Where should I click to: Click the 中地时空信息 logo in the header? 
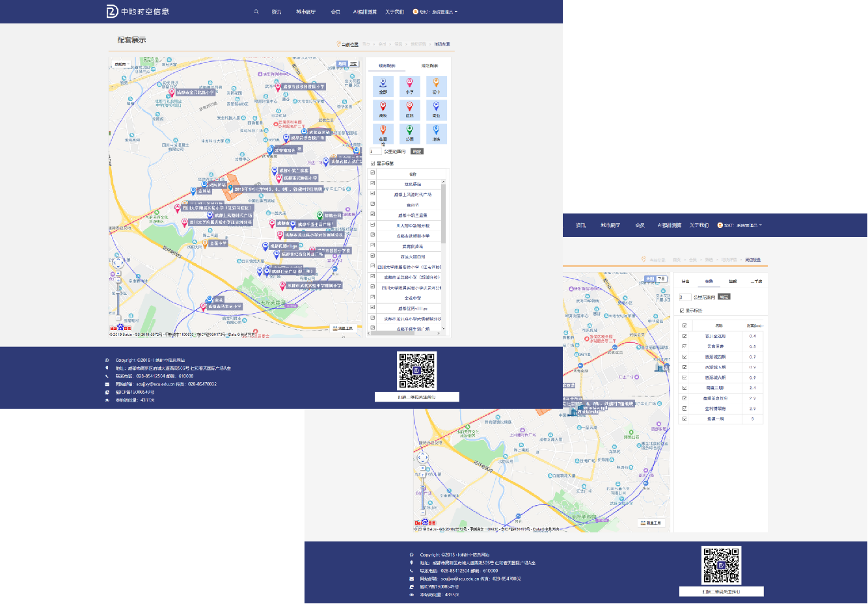(x=138, y=12)
